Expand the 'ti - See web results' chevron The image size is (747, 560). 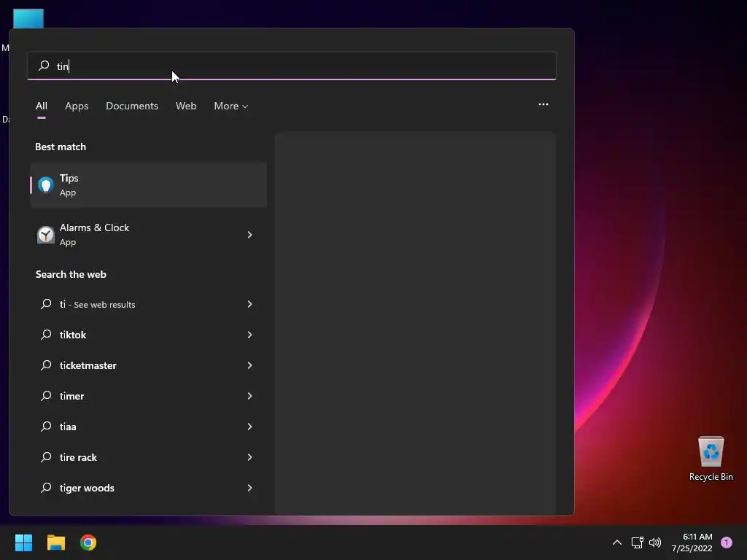249,304
